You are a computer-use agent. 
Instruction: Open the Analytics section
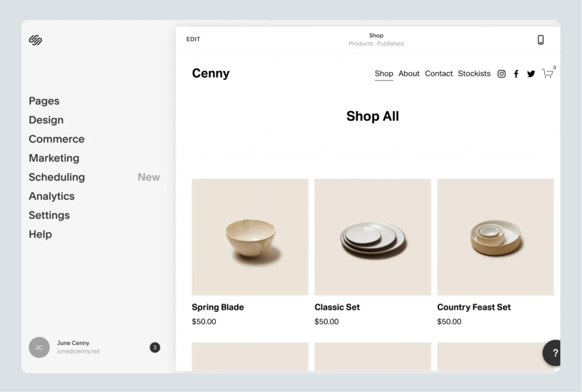51,196
